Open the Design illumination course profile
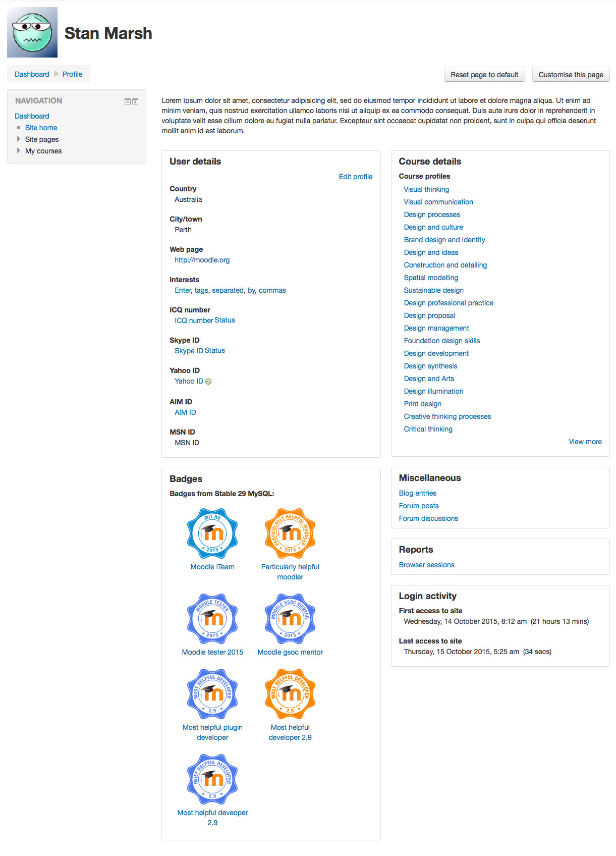The width and height of the screenshot is (616, 856). click(x=433, y=391)
